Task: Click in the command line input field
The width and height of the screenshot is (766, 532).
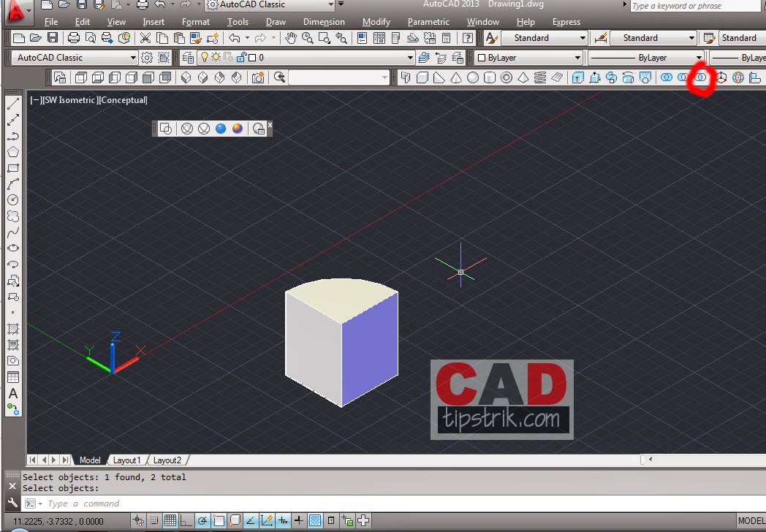Action: [x=394, y=503]
